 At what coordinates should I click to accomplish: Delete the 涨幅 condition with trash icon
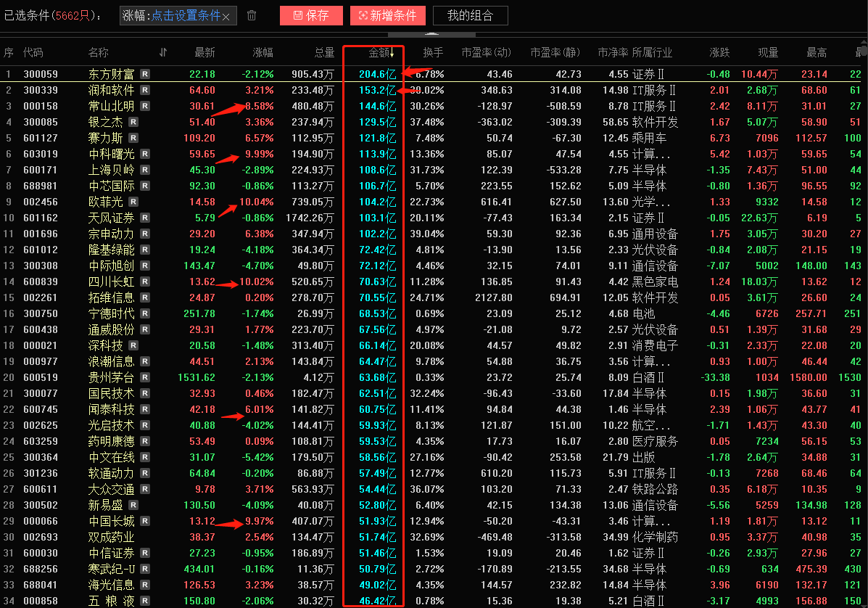[252, 15]
